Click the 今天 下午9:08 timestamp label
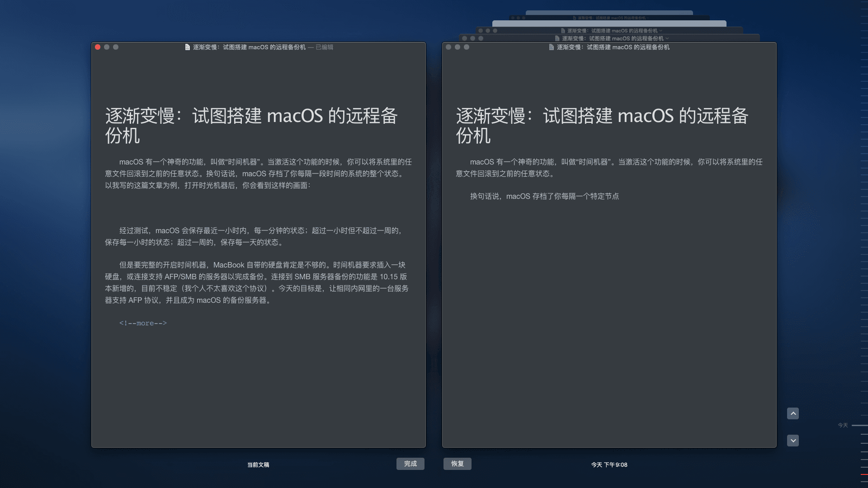868x488 pixels. (x=609, y=465)
